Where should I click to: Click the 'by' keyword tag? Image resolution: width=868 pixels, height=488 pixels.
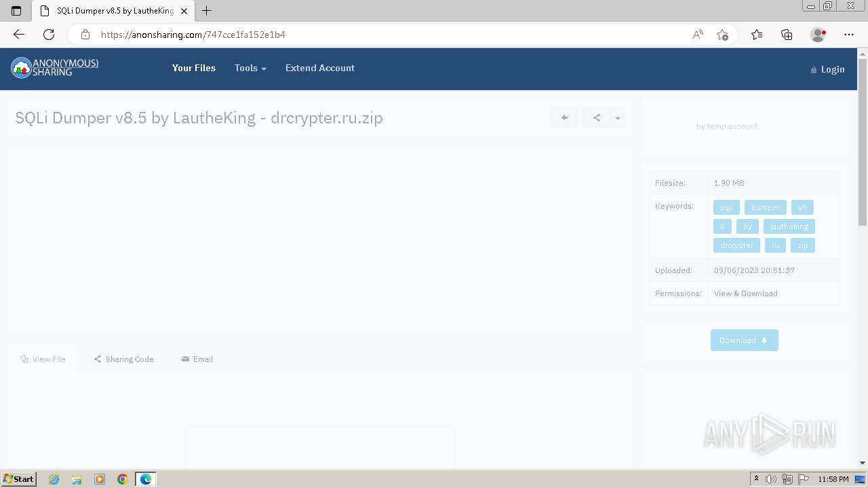point(747,226)
